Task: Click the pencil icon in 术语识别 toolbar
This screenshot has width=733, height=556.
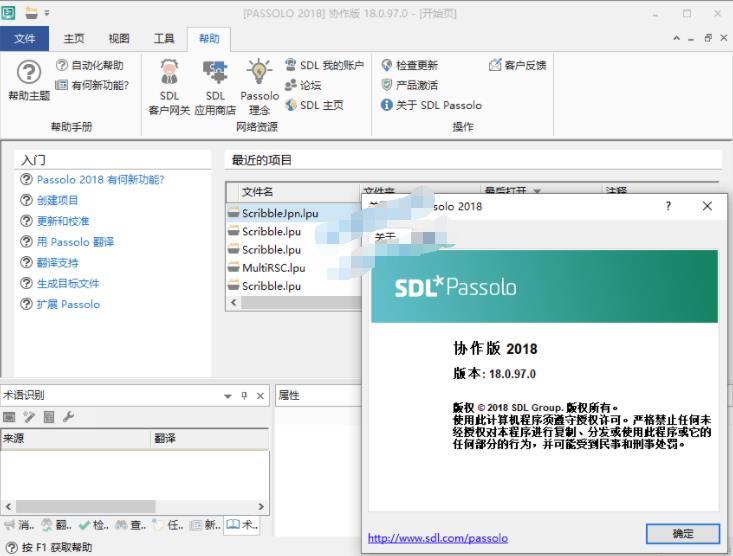Action: 29,417
